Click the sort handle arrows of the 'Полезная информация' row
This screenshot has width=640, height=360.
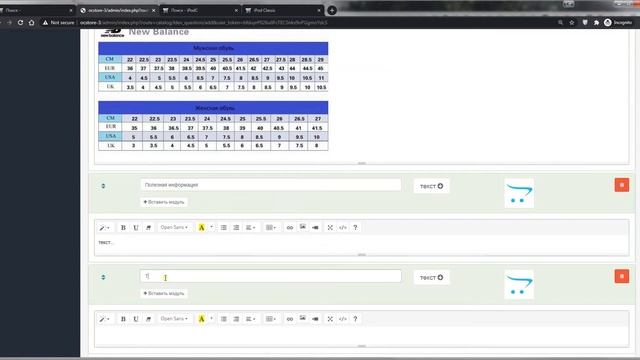click(x=103, y=186)
